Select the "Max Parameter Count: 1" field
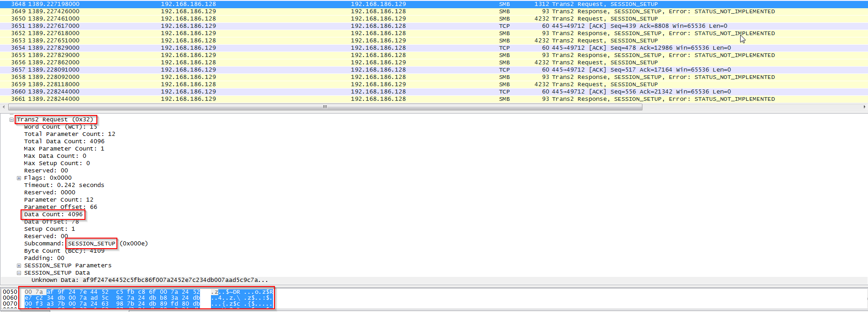Viewport: 868px width, 312px height. point(64,149)
